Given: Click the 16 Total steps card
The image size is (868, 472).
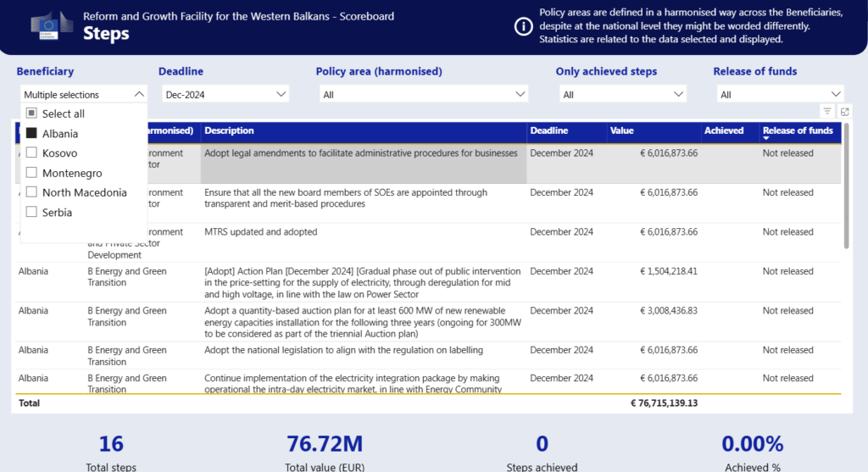Looking at the screenshot, I should pyautogui.click(x=111, y=453).
